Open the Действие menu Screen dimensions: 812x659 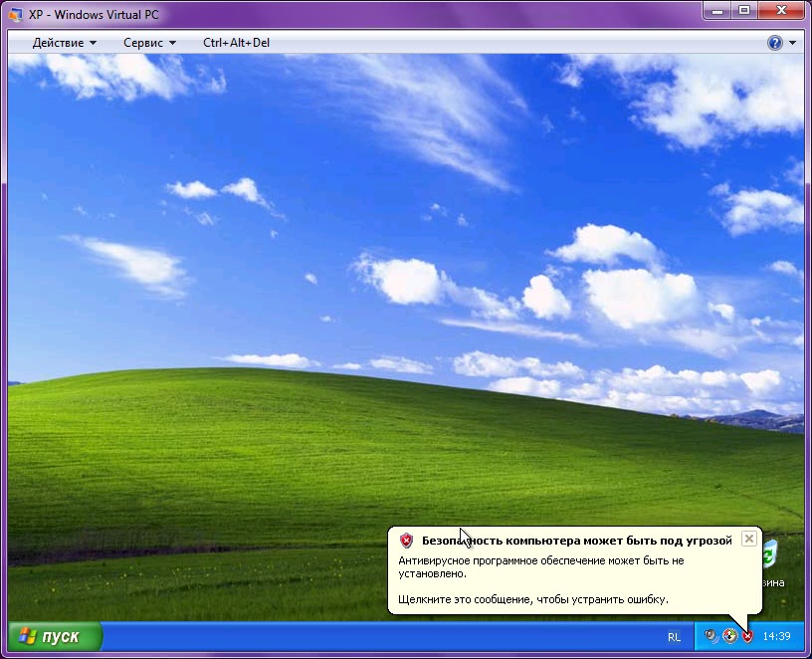tap(65, 43)
